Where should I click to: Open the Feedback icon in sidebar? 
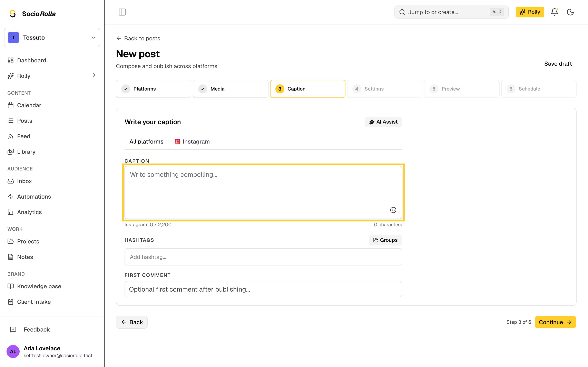(x=13, y=329)
